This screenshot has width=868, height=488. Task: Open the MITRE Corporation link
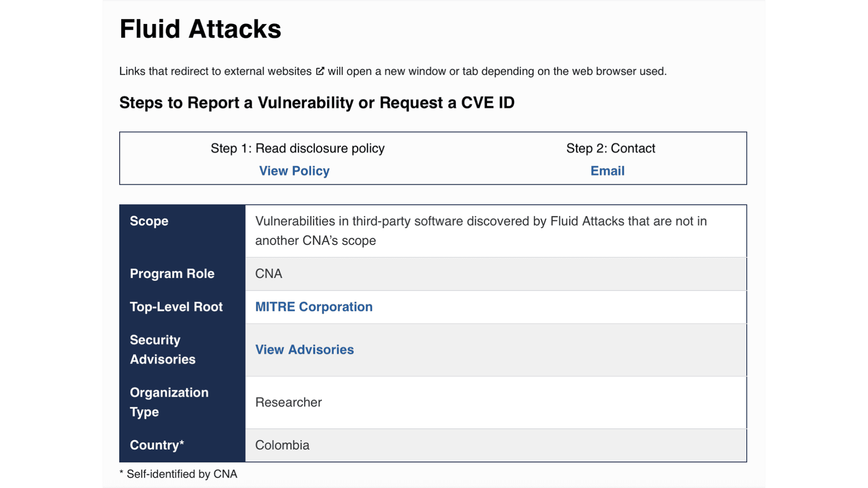coord(314,307)
